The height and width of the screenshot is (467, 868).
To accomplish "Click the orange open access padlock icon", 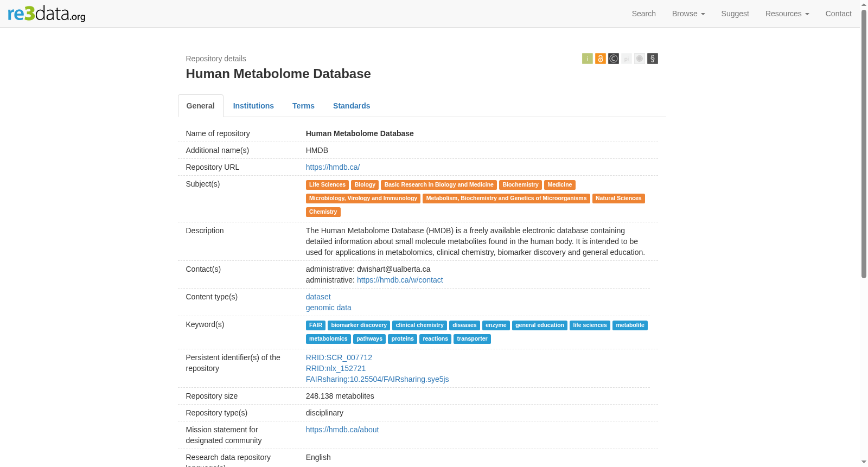I will tap(600, 59).
